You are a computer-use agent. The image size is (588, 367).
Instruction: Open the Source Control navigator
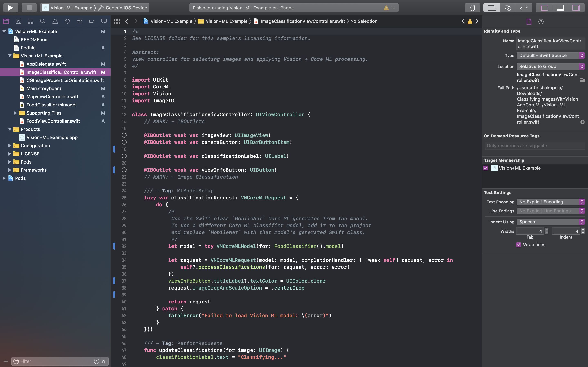click(x=18, y=21)
